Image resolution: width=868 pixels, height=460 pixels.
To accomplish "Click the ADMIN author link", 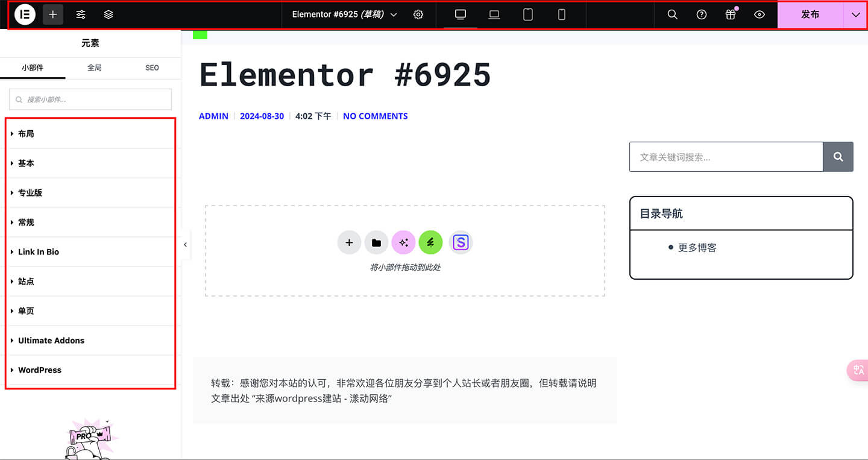I will point(213,116).
